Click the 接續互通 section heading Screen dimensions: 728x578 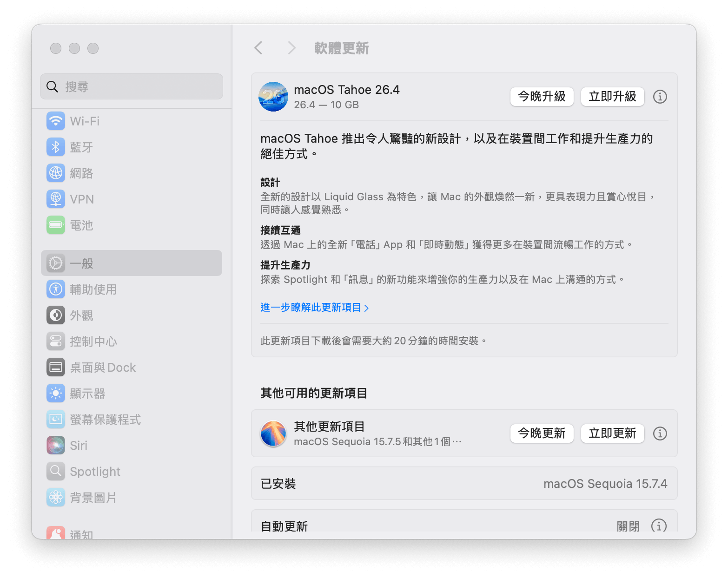280,230
